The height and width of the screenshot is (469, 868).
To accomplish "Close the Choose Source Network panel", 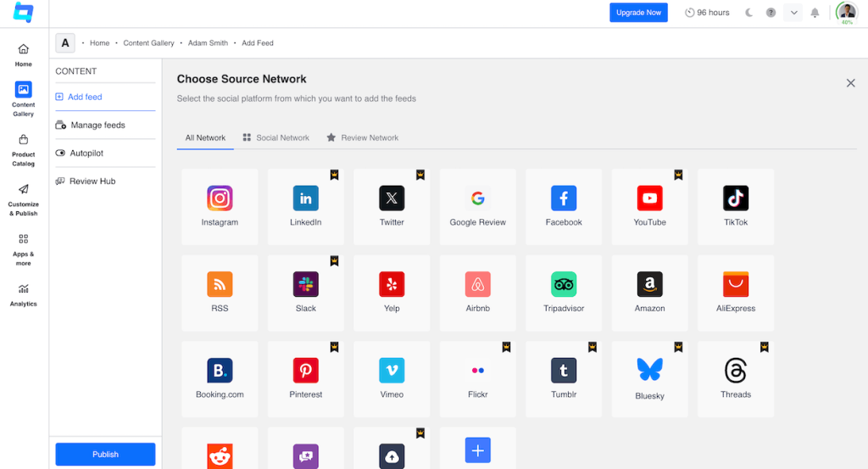I will (x=851, y=83).
